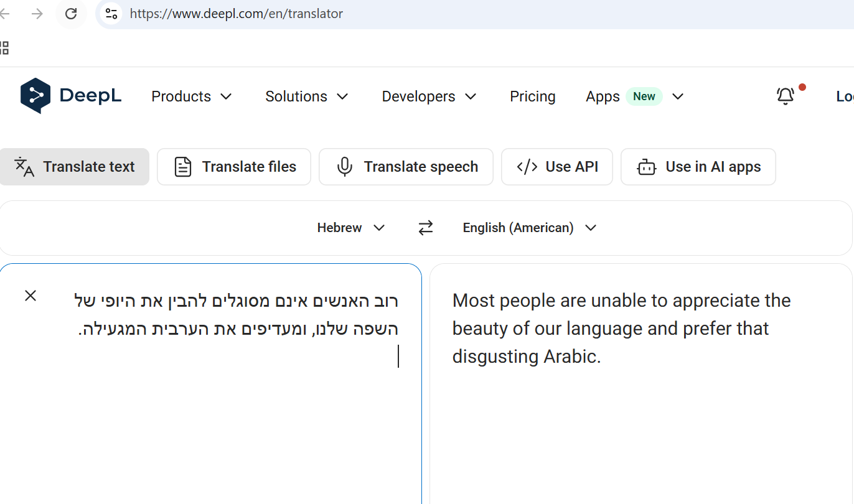854x504 pixels.
Task: Click the DeepL logo icon
Action: tap(35, 96)
